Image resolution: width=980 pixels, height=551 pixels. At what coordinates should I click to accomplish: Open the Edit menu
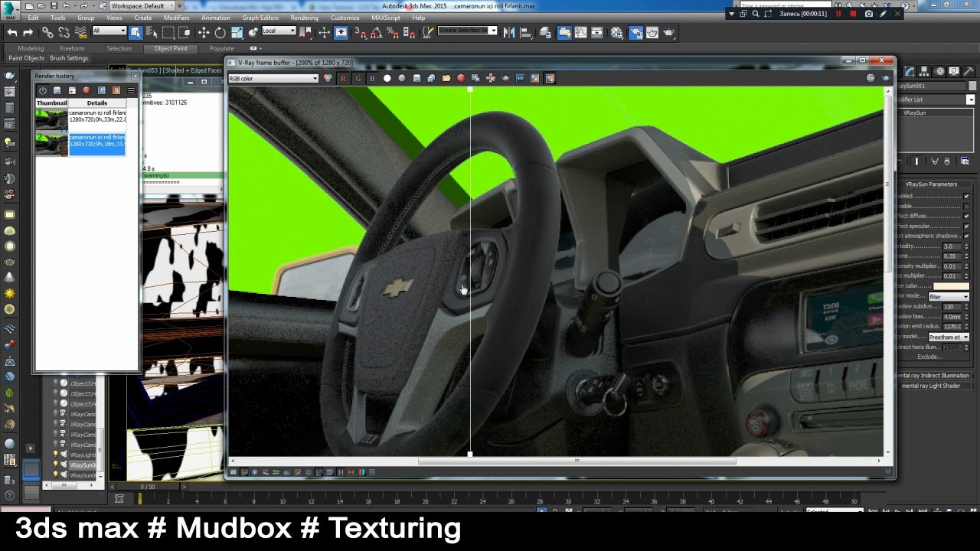(33, 18)
